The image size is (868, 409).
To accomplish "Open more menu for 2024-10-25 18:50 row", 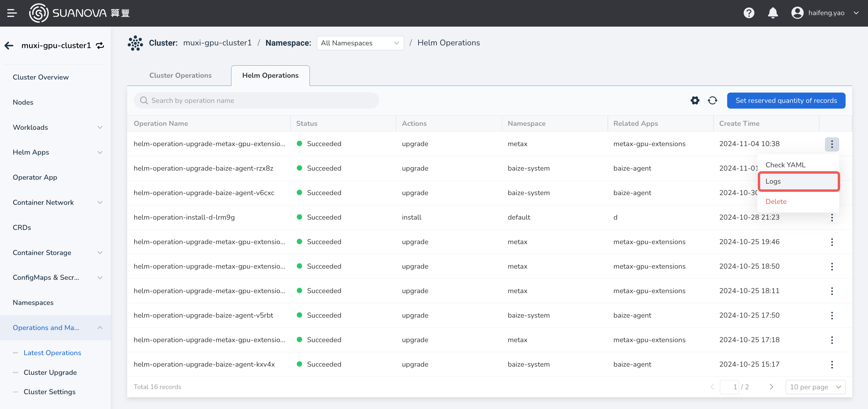I will tap(832, 267).
